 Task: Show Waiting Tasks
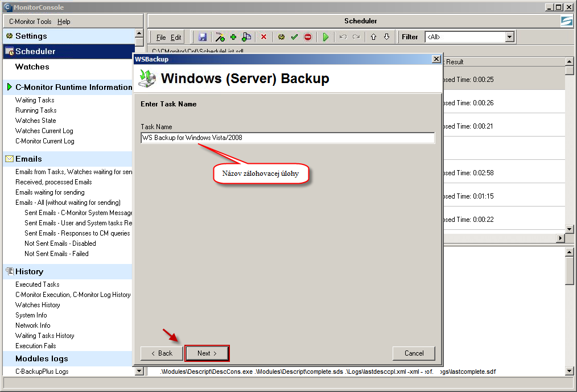click(x=35, y=100)
